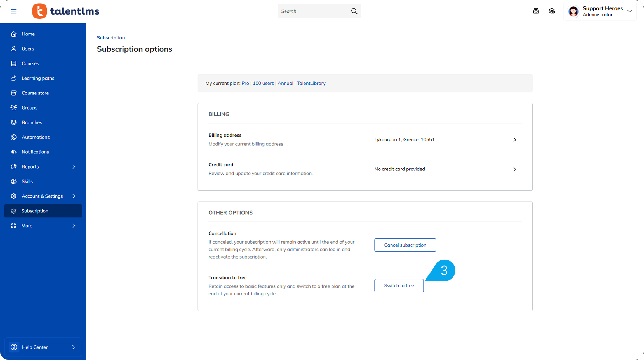Select Course store menu item
Screen dimensions: 644x360
[35, 93]
